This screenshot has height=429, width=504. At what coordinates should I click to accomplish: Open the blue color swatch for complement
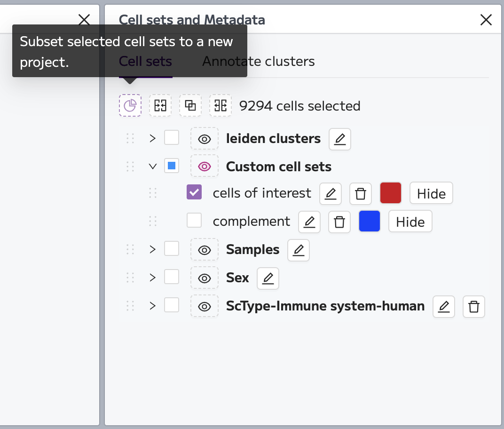tap(370, 221)
